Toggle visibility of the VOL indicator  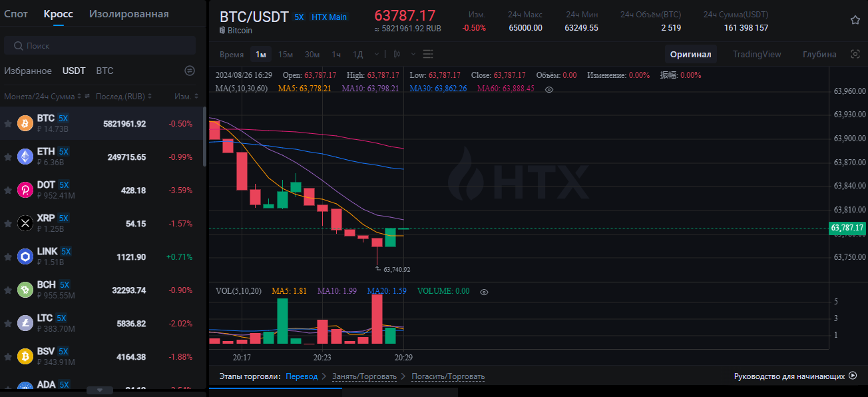point(484,292)
